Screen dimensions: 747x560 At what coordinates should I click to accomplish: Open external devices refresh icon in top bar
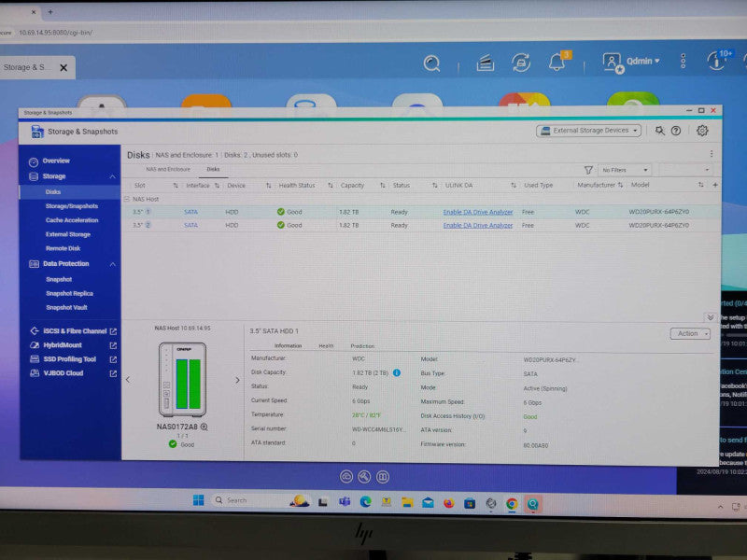521,63
